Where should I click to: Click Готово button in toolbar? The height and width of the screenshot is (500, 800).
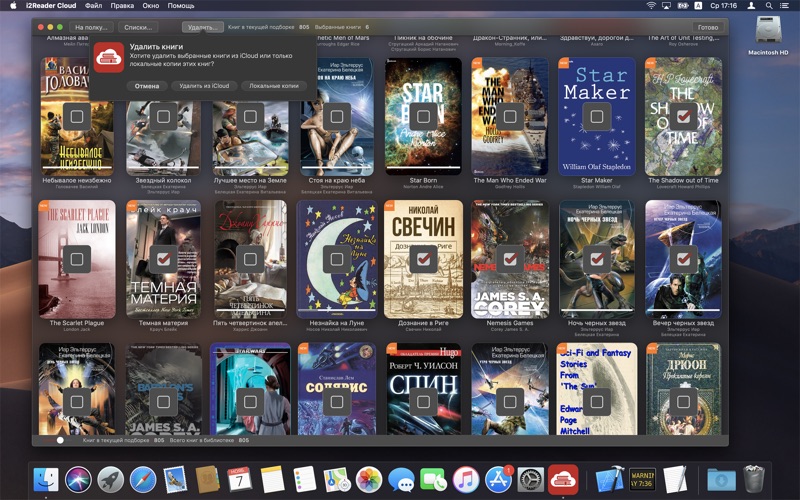[x=708, y=27]
